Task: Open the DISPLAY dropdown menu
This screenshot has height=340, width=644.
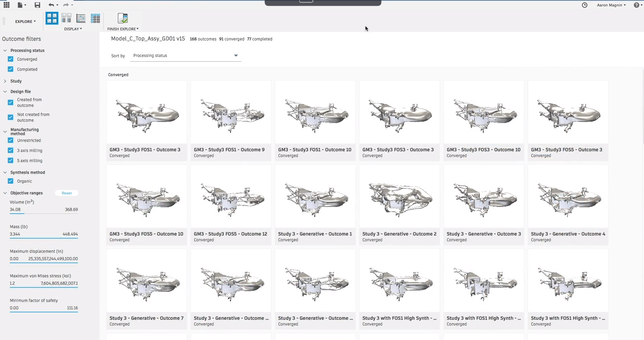Action: pos(73,29)
